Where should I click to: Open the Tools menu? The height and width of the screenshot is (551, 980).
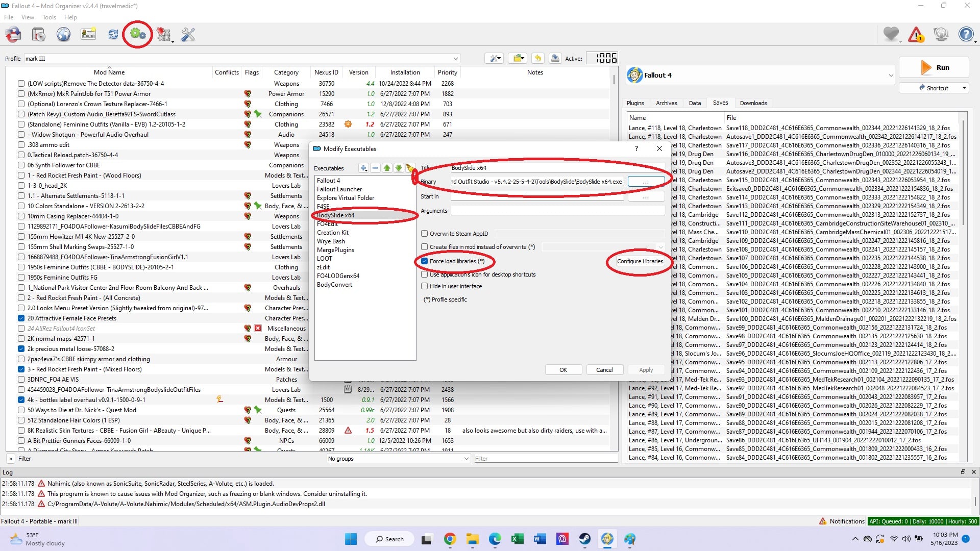coord(49,17)
